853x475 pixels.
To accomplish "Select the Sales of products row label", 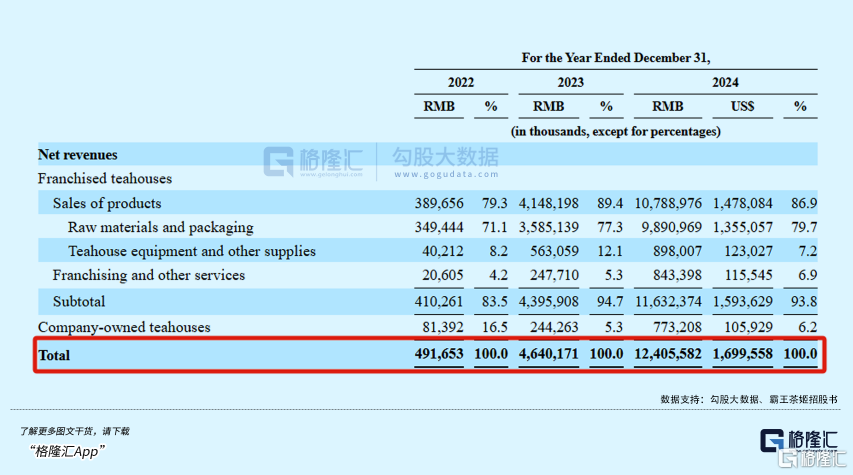I will coord(108,203).
